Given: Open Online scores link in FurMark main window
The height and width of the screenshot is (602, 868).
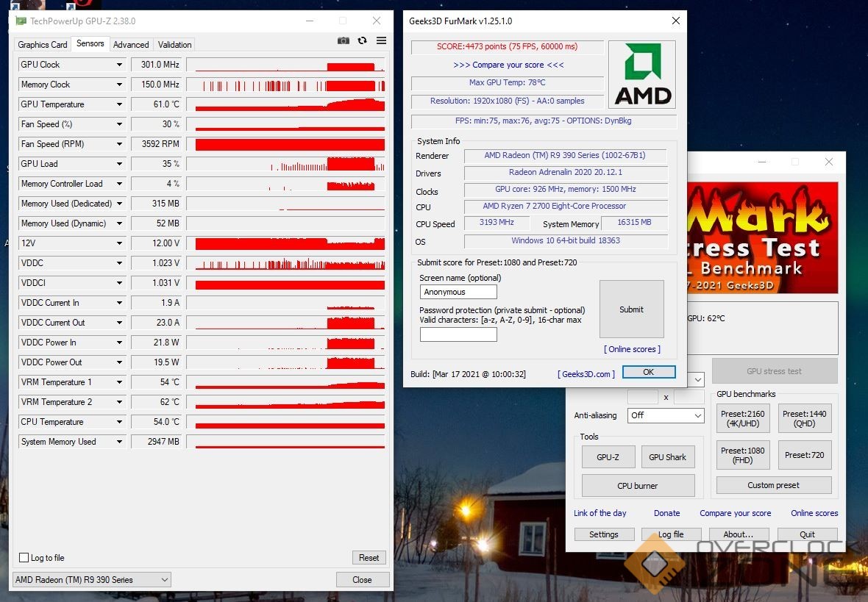Looking at the screenshot, I should click(x=814, y=513).
